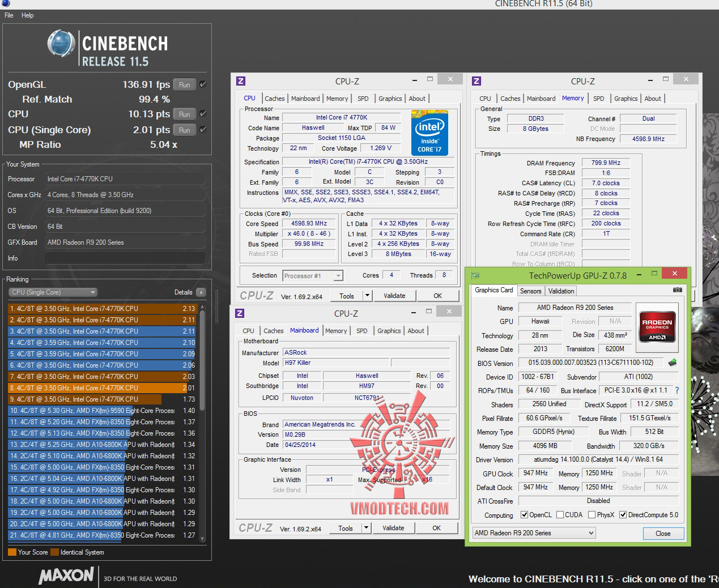Toggle the CUDA checkbox in GPU-Z
The width and height of the screenshot is (719, 588).
[x=560, y=515]
